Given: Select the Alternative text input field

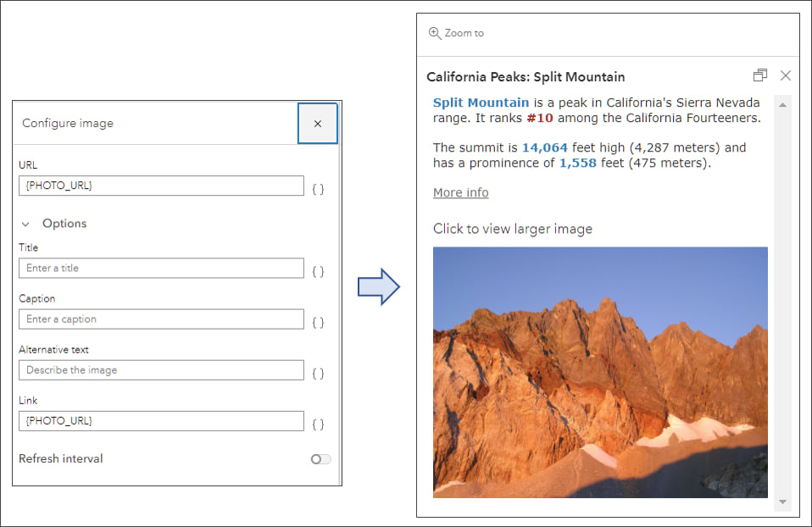Looking at the screenshot, I should pyautogui.click(x=161, y=370).
